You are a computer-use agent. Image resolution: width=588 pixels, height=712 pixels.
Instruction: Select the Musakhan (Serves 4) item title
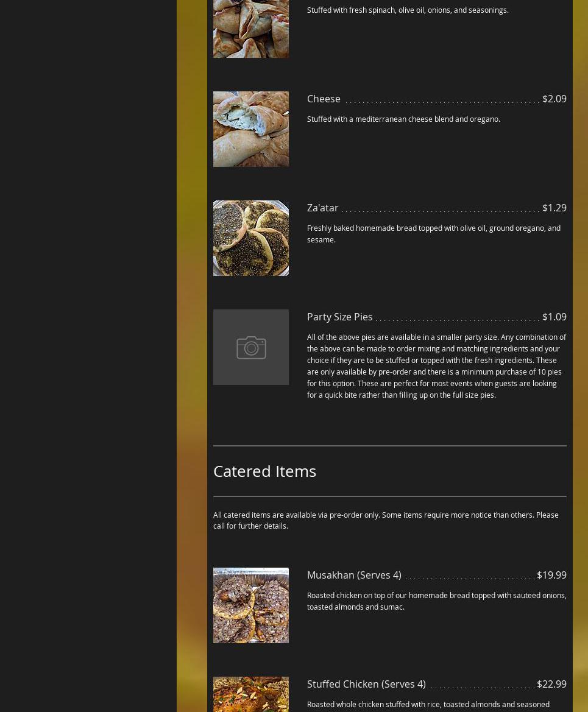(x=354, y=575)
